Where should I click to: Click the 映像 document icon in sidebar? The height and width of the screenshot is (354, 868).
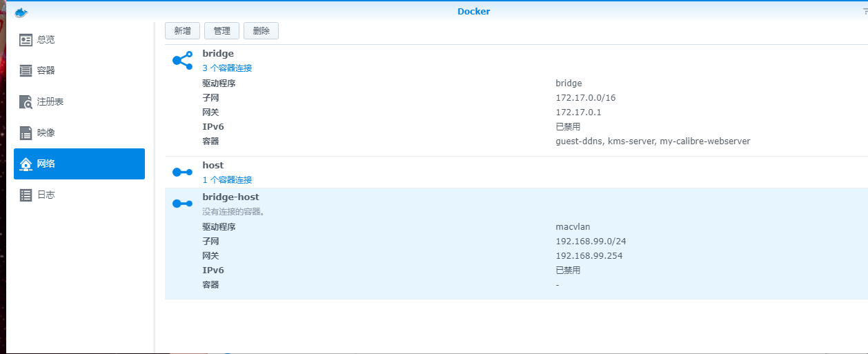26,132
